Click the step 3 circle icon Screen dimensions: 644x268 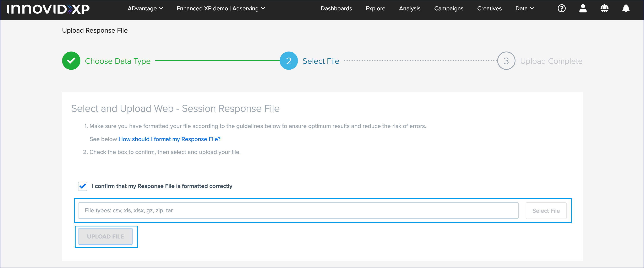tap(506, 61)
